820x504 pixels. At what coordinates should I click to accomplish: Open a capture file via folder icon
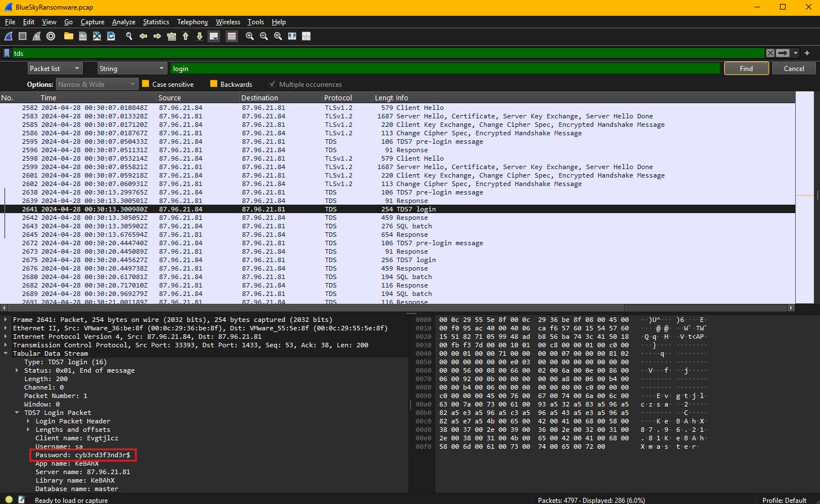(x=69, y=36)
